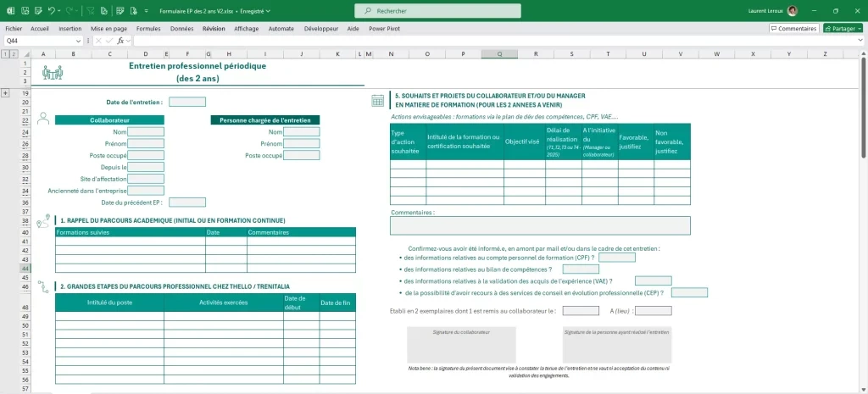This screenshot has height=394, width=868.
Task: Click the map route icon beside section 1
Action: coord(42,221)
